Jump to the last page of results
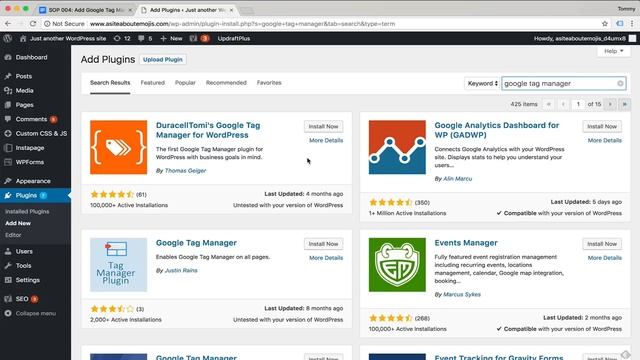This screenshot has height=360, width=640. pyautogui.click(x=624, y=104)
